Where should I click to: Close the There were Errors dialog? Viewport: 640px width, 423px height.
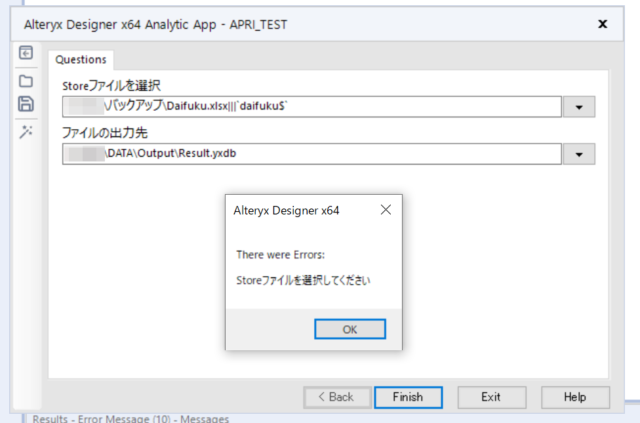(386, 210)
